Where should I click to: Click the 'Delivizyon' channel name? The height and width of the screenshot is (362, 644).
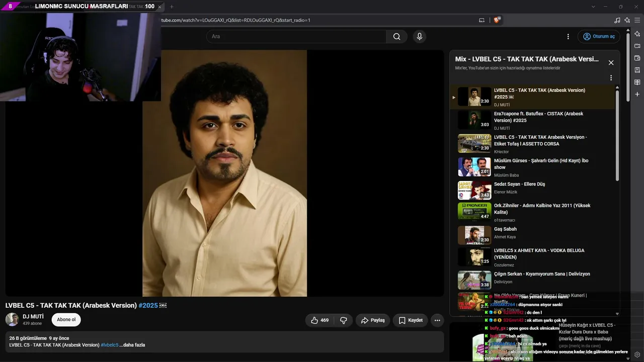[x=503, y=282]
